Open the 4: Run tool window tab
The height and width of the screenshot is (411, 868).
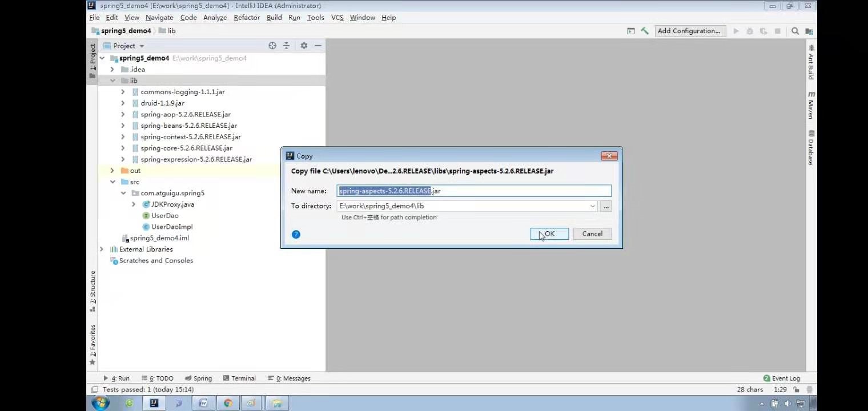point(116,378)
